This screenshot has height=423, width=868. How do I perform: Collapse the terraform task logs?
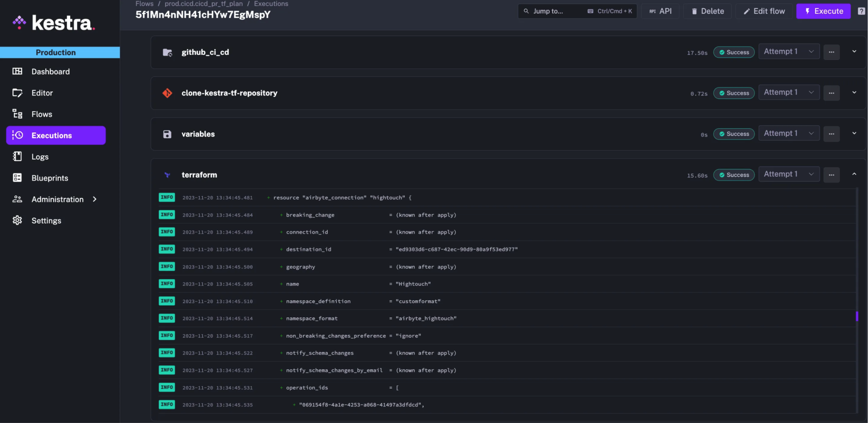854,174
